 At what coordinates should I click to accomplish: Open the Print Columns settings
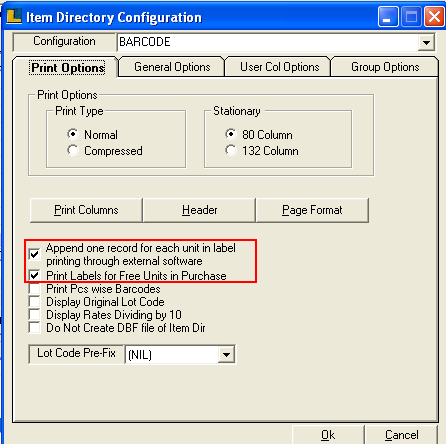coord(86,210)
